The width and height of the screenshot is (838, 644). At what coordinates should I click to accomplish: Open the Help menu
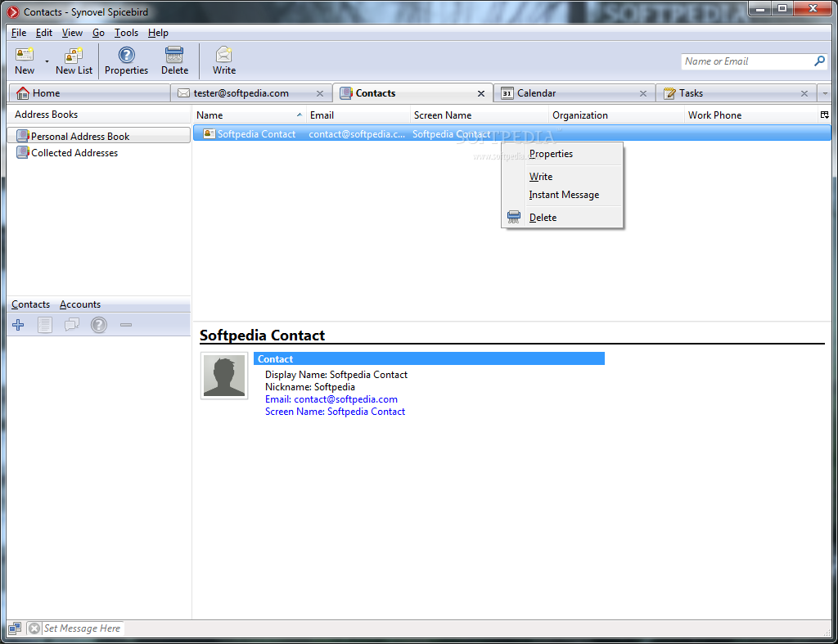coord(158,33)
